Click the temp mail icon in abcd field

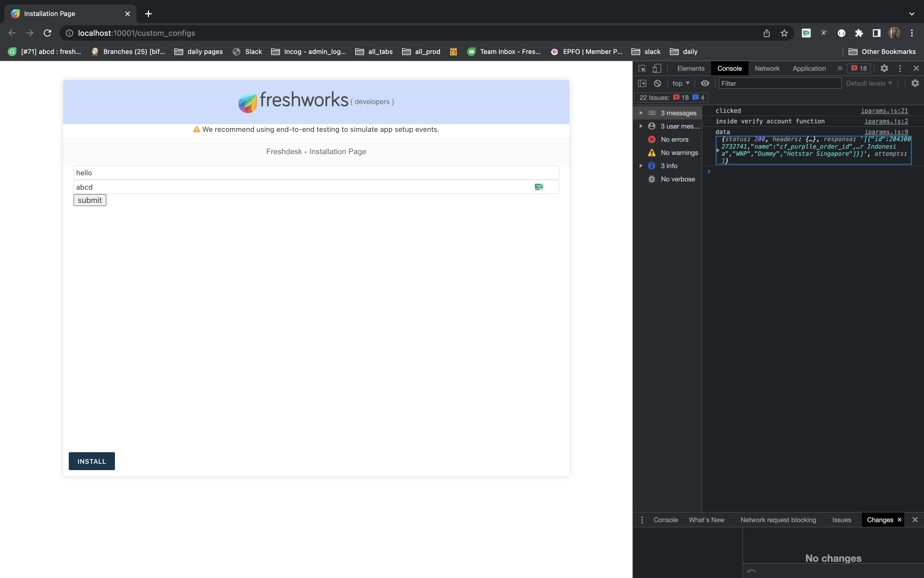click(x=539, y=187)
